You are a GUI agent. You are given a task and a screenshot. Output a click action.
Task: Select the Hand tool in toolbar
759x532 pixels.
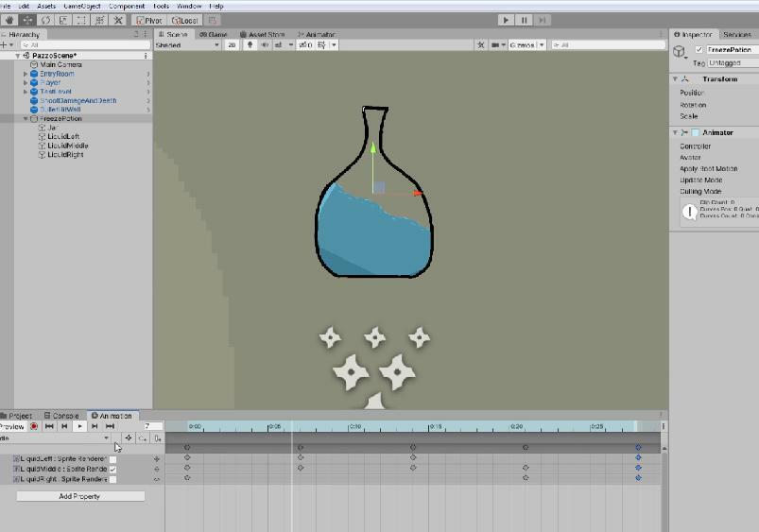coord(9,20)
